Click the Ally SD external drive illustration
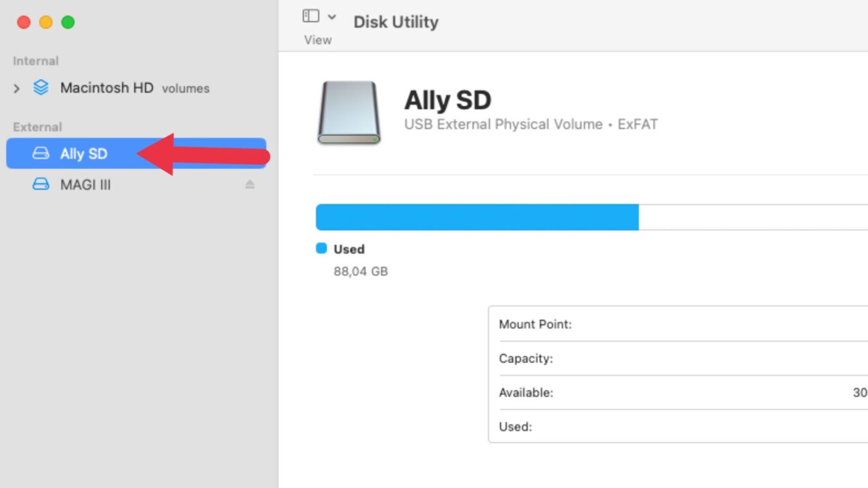 pos(348,112)
